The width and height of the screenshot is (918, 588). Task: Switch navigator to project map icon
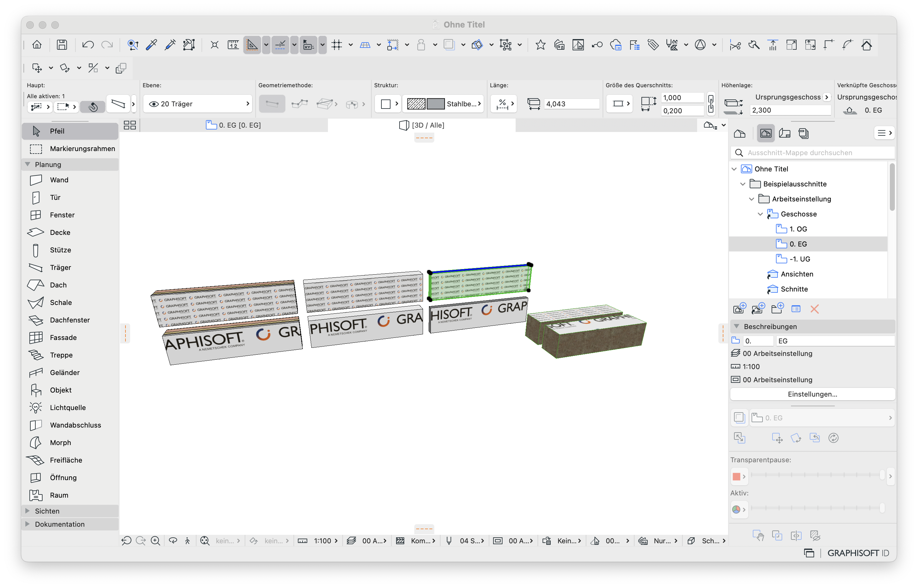[740, 133]
